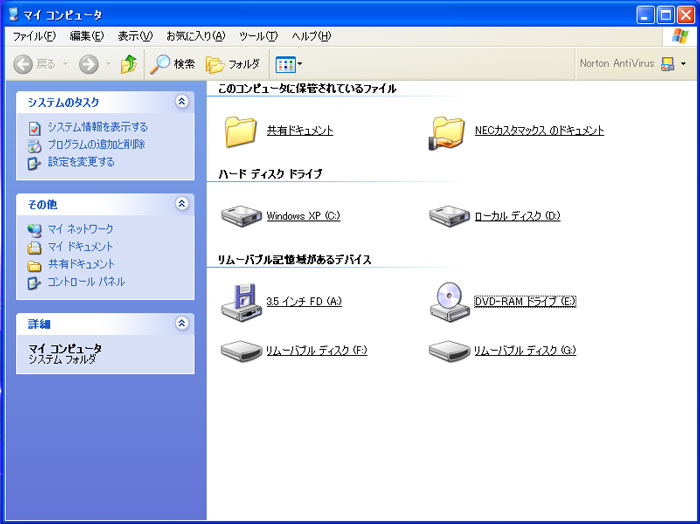The width and height of the screenshot is (700, 524).
Task: Select the Windows XP (C:) drive icon
Action: pos(240,216)
